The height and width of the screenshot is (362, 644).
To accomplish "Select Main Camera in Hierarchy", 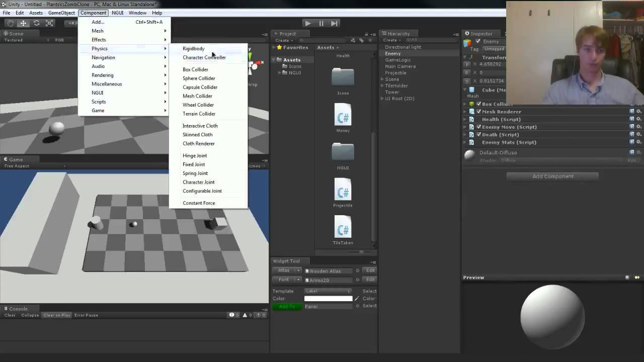I will click(400, 66).
